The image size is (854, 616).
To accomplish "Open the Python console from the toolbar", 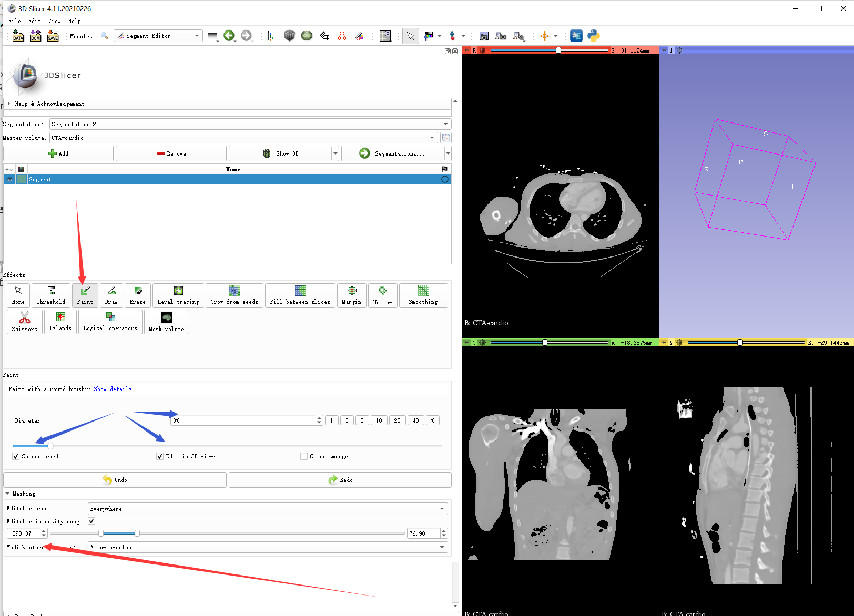I will click(x=593, y=36).
